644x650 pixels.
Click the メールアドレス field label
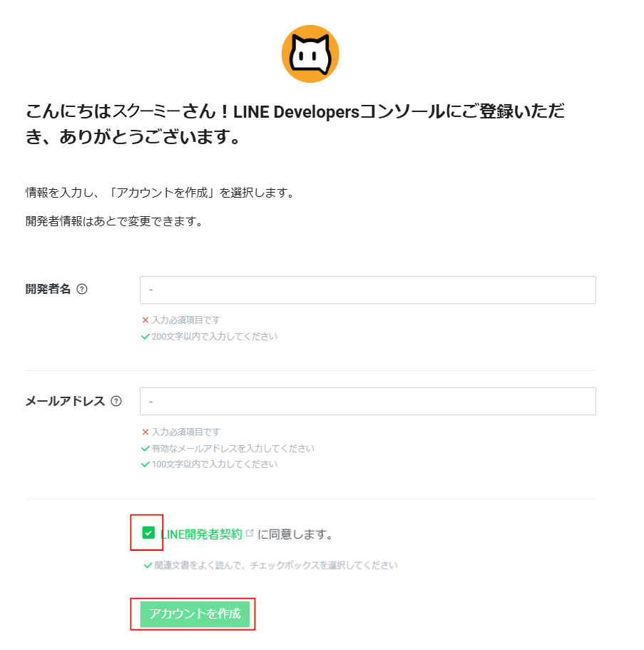pyautogui.click(x=65, y=401)
